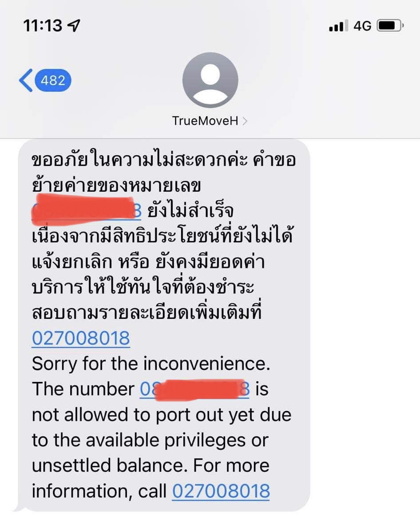This screenshot has width=420, height=516.
Task: Tap the location arrow status icon
Action: 73,25
